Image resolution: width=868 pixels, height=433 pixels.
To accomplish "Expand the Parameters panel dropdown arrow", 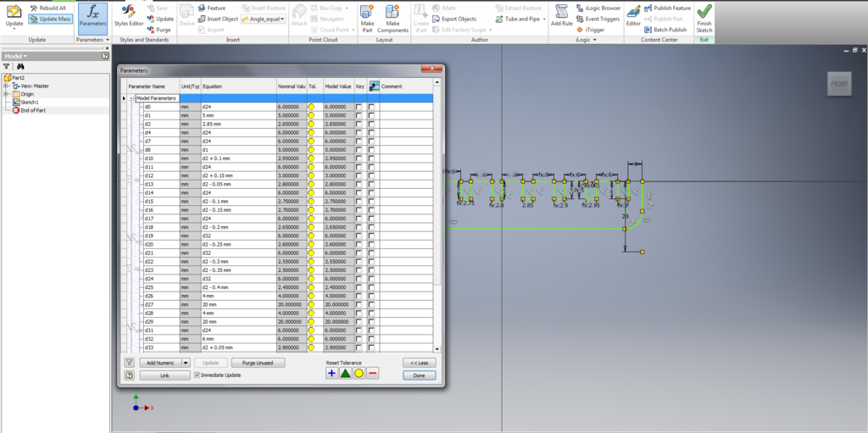I will pos(108,40).
